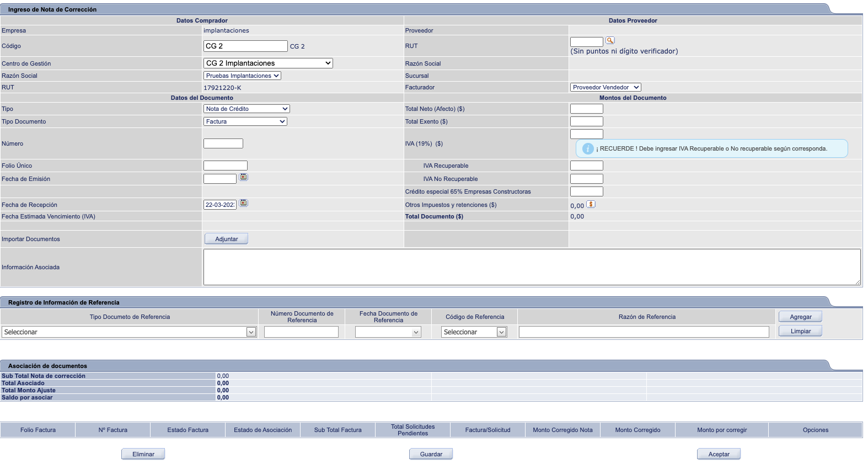Click the Total Documento ($) label
868x469 pixels.
[434, 216]
